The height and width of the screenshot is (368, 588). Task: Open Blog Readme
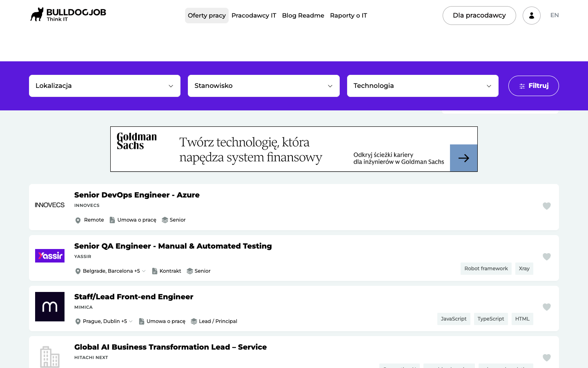303,16
